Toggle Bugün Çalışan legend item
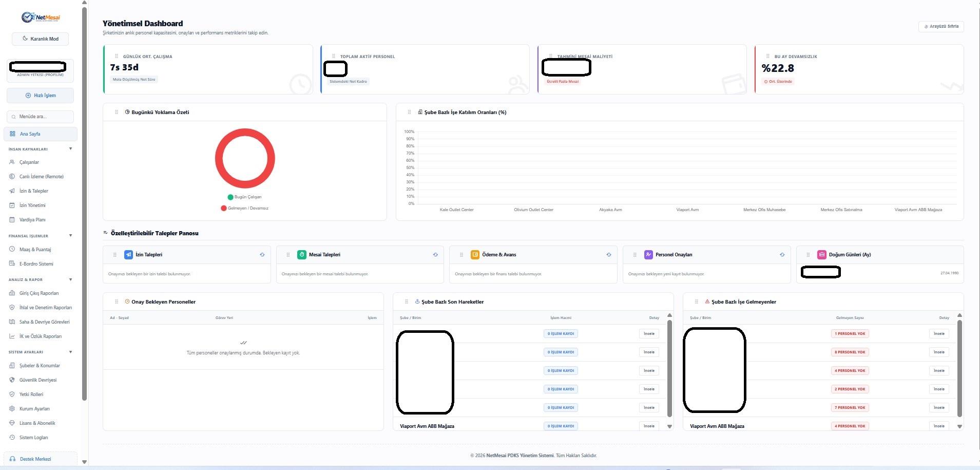980x470 pixels. coord(245,197)
